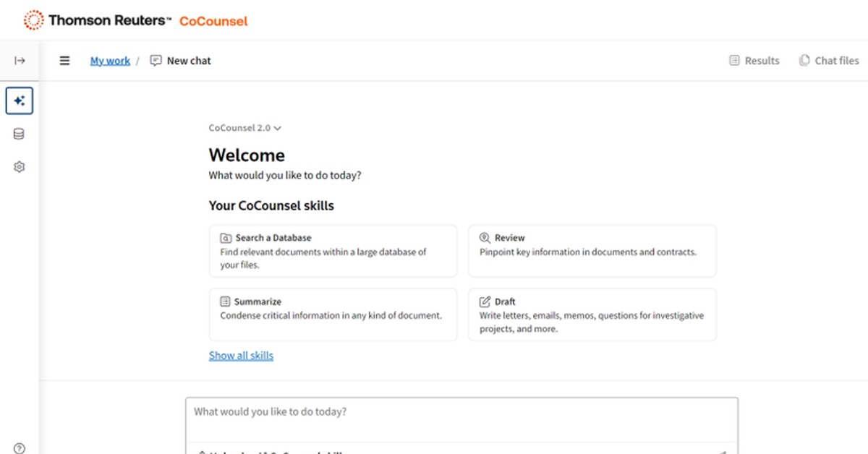Open the databases icon in sidebar

[20, 134]
